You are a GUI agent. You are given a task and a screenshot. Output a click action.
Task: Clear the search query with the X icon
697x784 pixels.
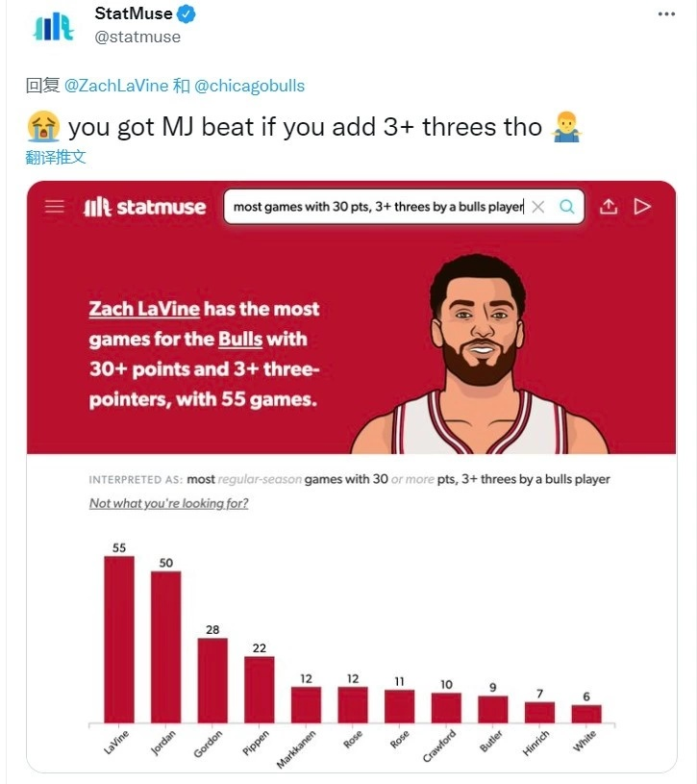[x=538, y=207]
